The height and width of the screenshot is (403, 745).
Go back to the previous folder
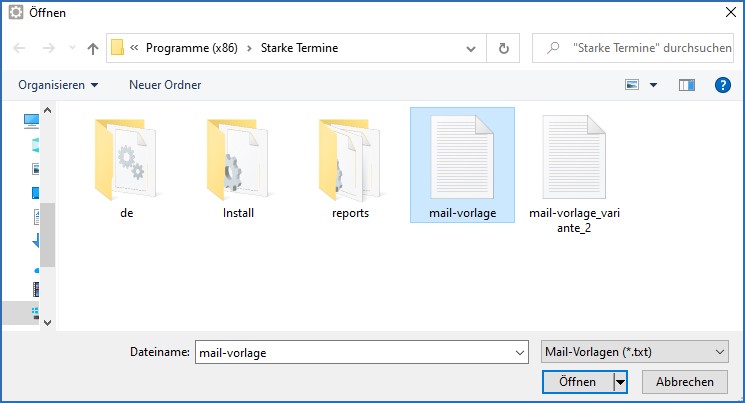pyautogui.click(x=19, y=48)
